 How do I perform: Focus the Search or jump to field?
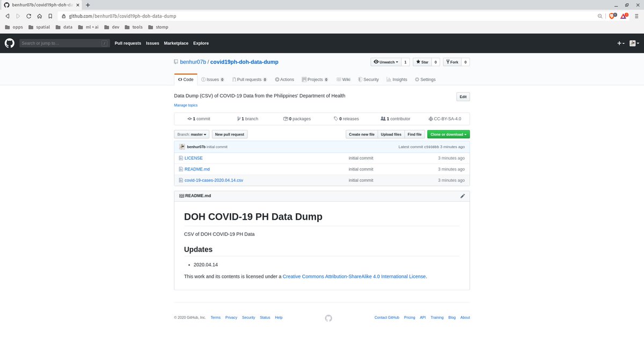64,43
